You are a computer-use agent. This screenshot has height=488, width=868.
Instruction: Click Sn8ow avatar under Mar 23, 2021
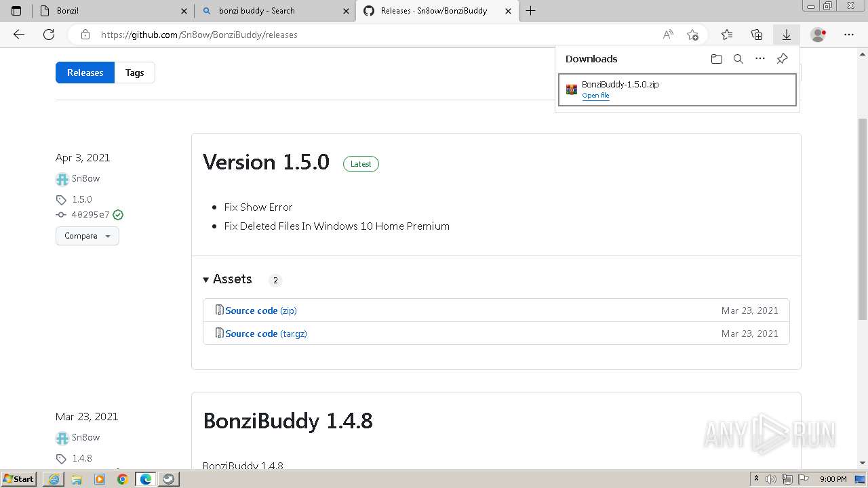(62, 438)
